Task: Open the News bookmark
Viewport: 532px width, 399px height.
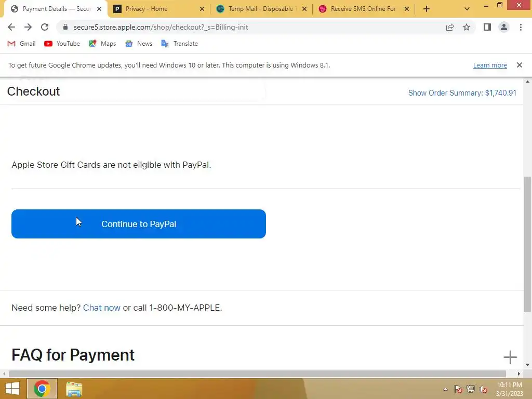Action: [x=139, y=44]
